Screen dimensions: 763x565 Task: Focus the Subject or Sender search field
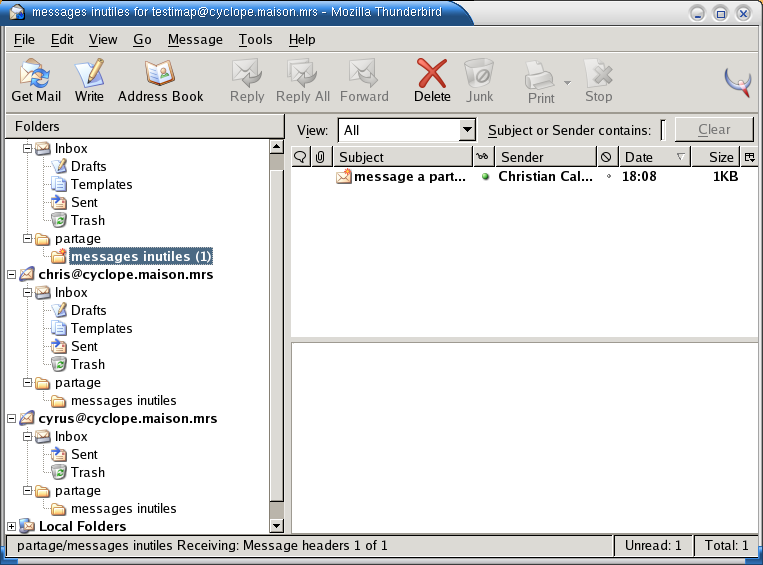point(663,130)
